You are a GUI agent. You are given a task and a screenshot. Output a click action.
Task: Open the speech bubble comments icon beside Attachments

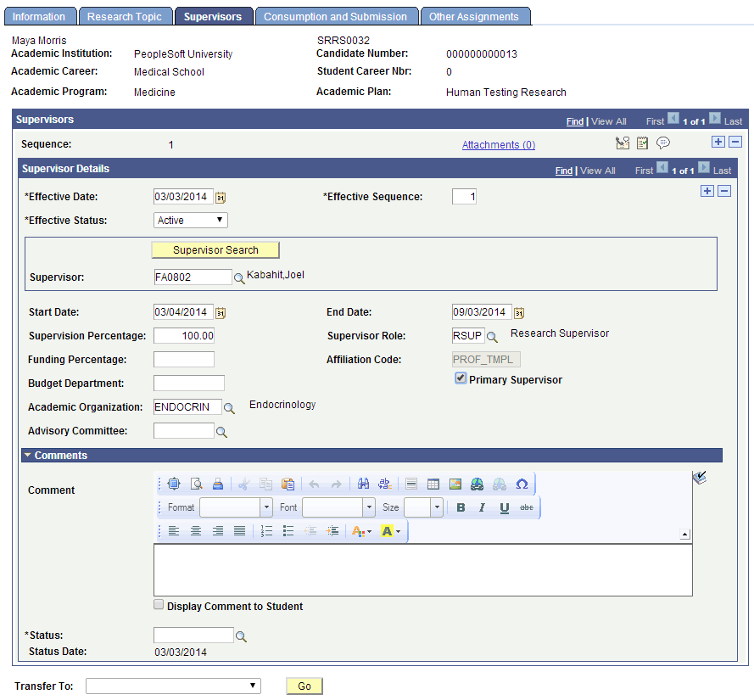point(662,143)
